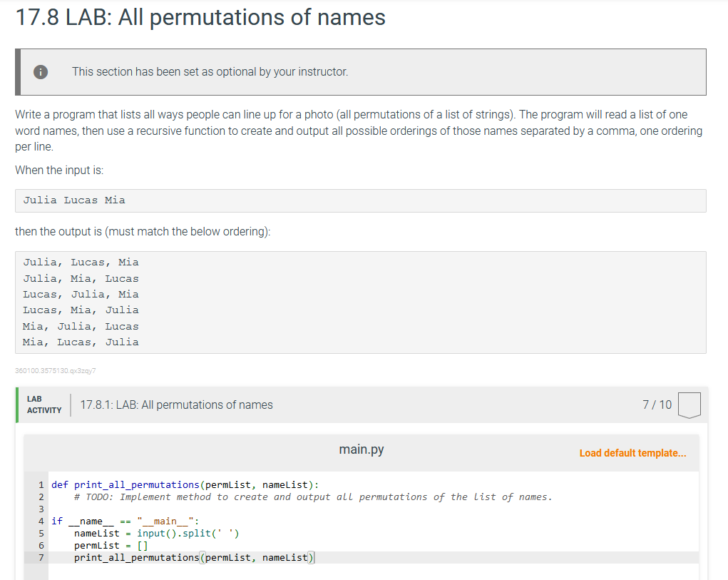Screen dimensions: 728x580
Task: Click the final code line calling print_all_permutations
Action: click(193, 557)
